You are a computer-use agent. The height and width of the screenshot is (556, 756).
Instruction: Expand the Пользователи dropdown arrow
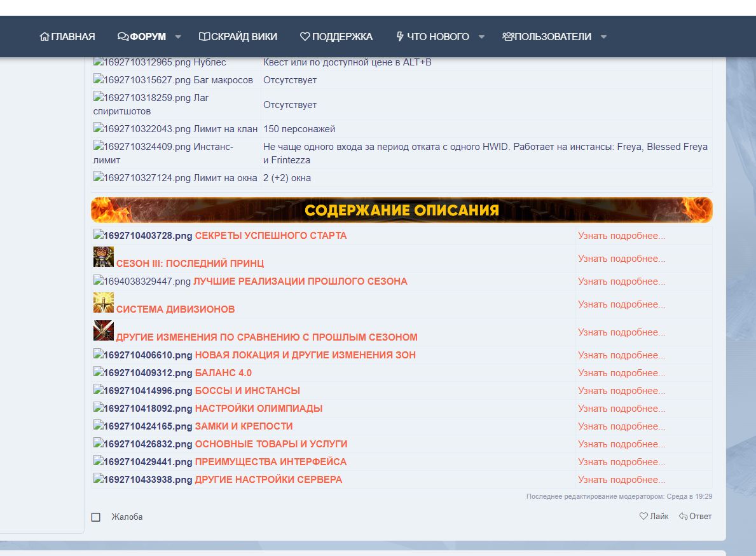pyautogui.click(x=603, y=37)
